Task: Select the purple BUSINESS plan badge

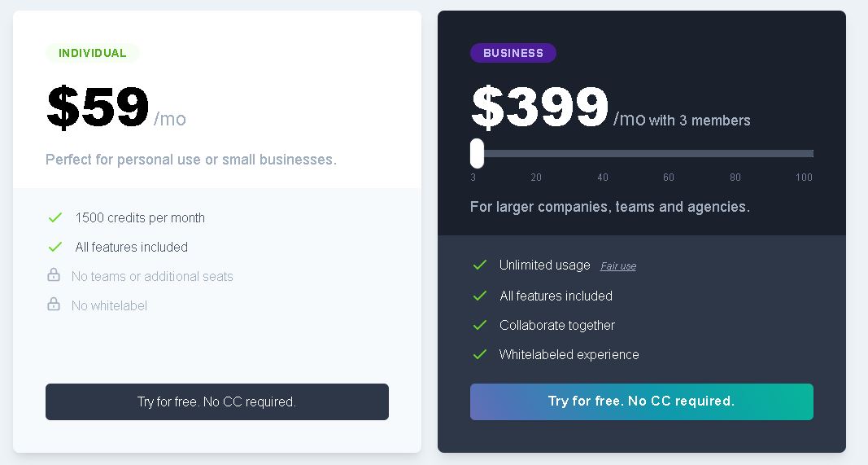Action: click(513, 53)
